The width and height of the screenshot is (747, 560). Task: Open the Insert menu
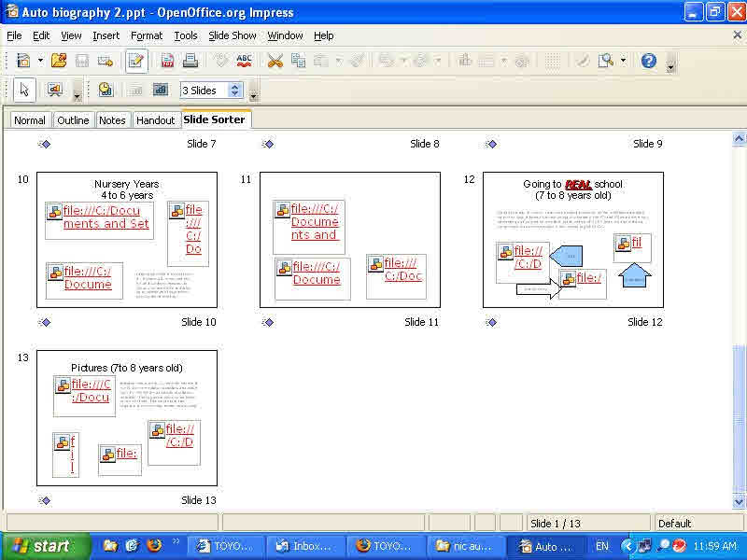106,35
